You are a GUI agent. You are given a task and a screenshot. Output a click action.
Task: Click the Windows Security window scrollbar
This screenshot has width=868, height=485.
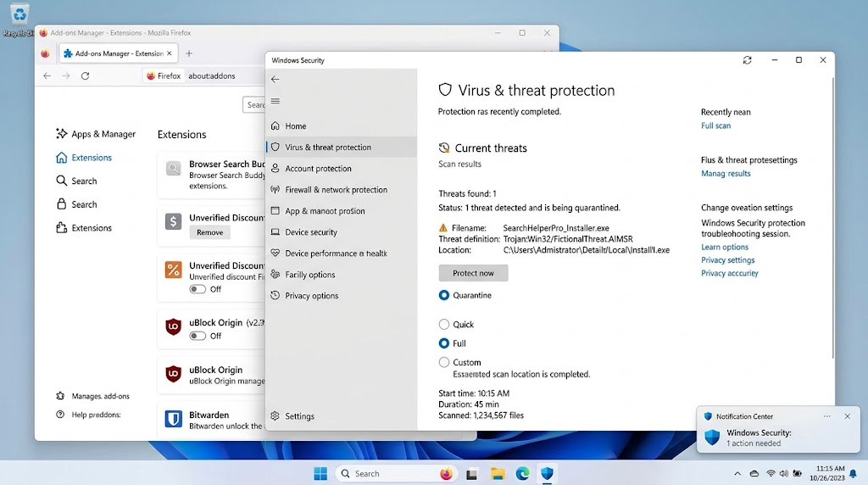(832, 218)
